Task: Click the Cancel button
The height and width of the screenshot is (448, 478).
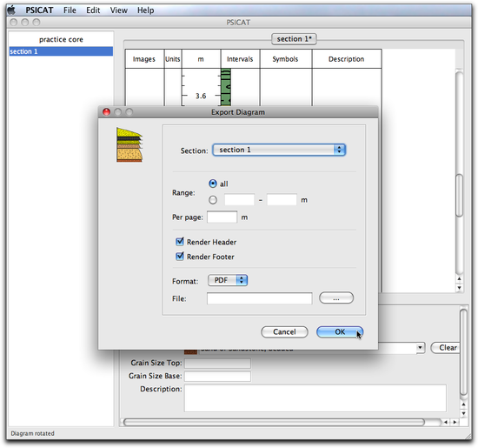Action: click(284, 331)
